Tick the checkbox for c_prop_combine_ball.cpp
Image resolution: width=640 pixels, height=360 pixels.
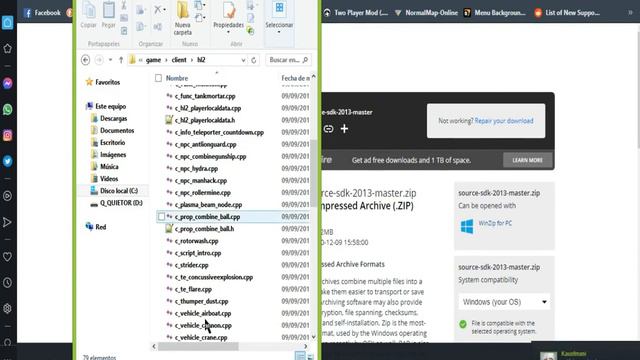pos(162,217)
